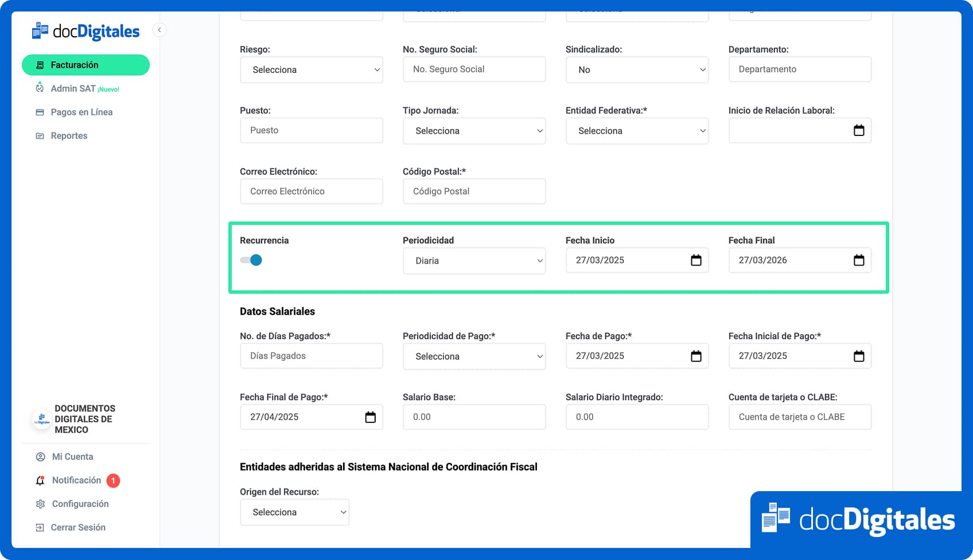The image size is (973, 560).
Task: Click the Notificación bell icon
Action: click(40, 480)
